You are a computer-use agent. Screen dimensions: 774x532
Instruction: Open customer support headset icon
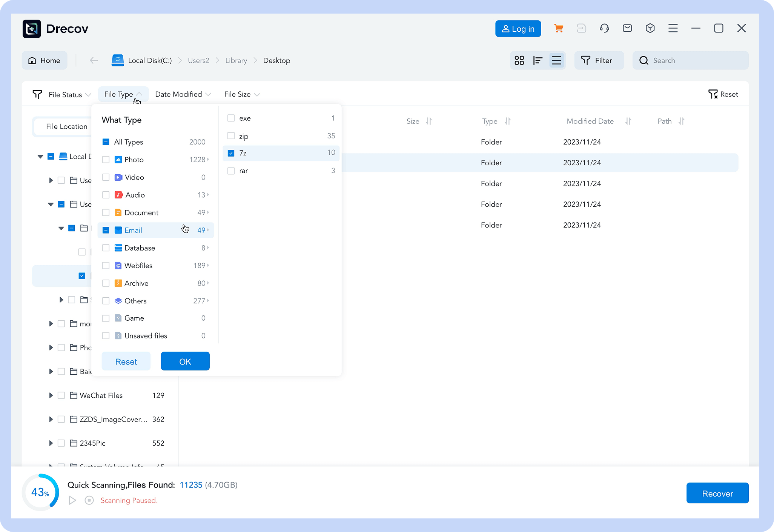point(604,29)
